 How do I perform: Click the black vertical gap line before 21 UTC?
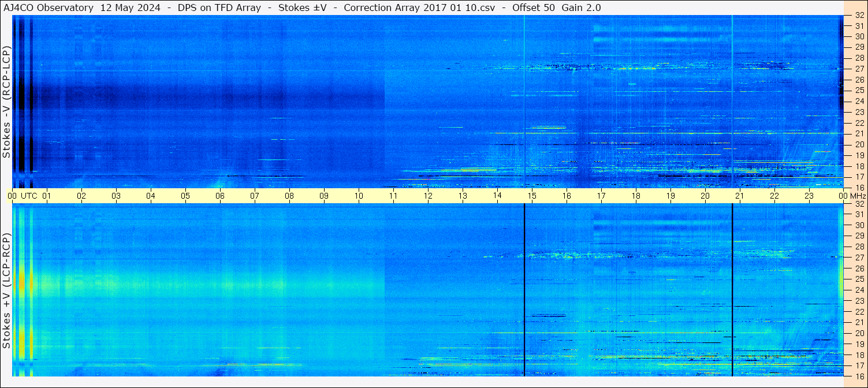tap(732, 290)
